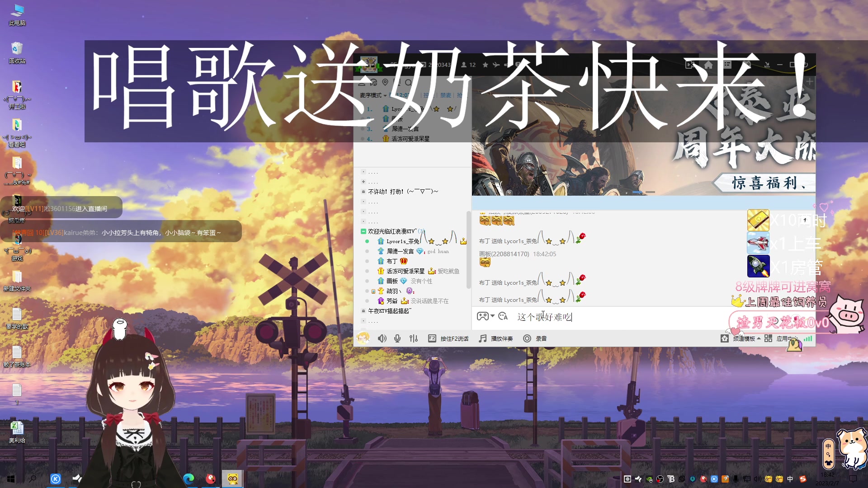Click the gold bar gift icon
The image size is (868, 488).
point(758,221)
